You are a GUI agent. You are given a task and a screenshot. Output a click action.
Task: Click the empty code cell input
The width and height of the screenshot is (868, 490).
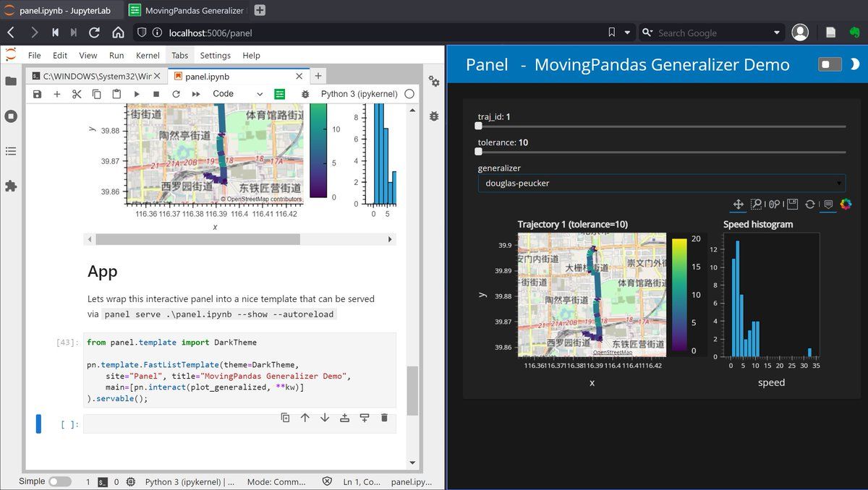pos(239,424)
